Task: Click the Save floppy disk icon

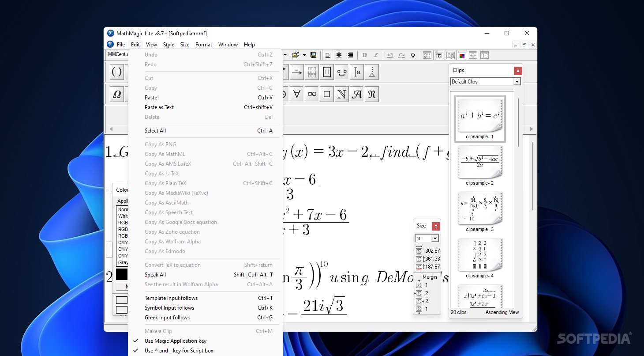Action: [313, 55]
